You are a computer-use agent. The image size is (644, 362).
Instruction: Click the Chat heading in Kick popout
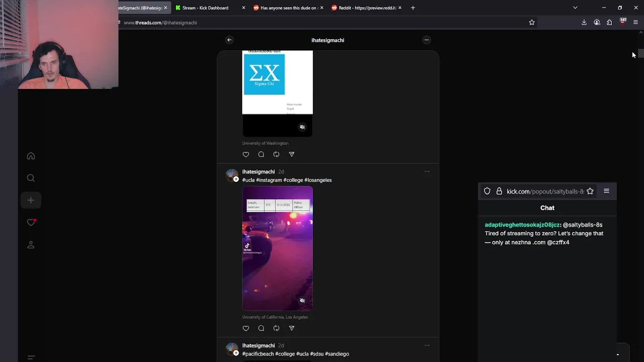[547, 208]
